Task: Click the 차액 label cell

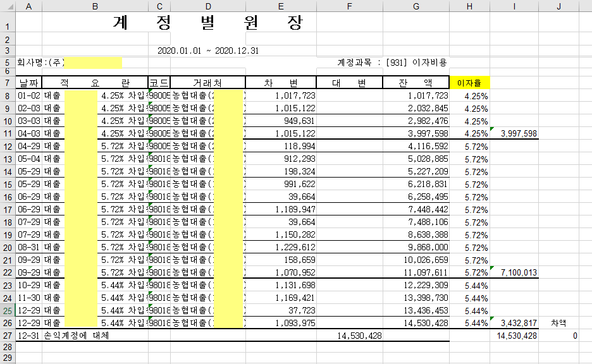Action: pyautogui.click(x=558, y=324)
